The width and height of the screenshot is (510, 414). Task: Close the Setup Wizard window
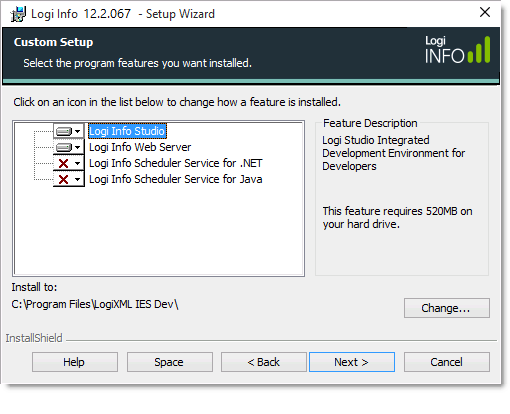coord(485,13)
